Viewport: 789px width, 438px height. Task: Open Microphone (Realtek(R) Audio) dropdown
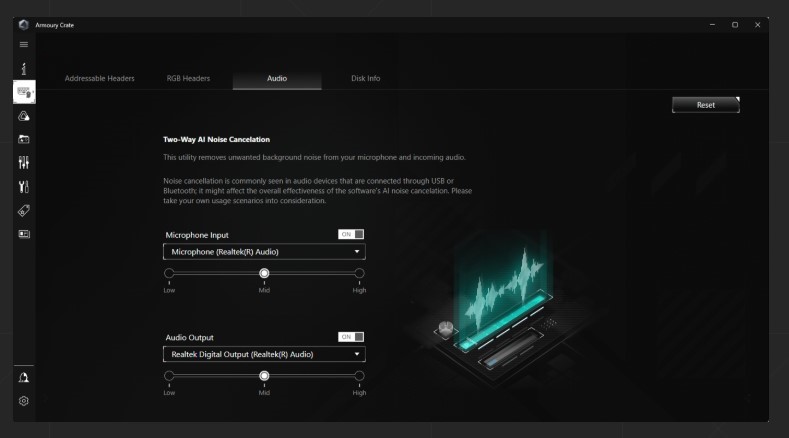[x=264, y=252]
